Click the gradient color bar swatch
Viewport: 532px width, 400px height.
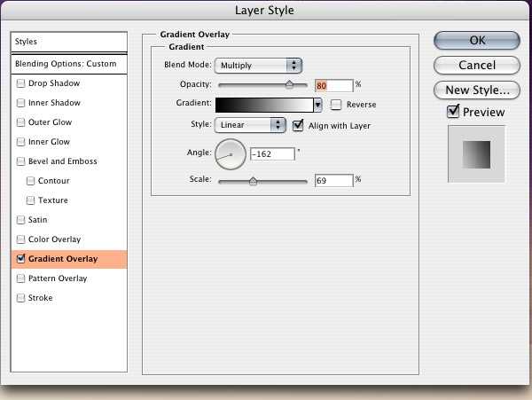tap(264, 105)
